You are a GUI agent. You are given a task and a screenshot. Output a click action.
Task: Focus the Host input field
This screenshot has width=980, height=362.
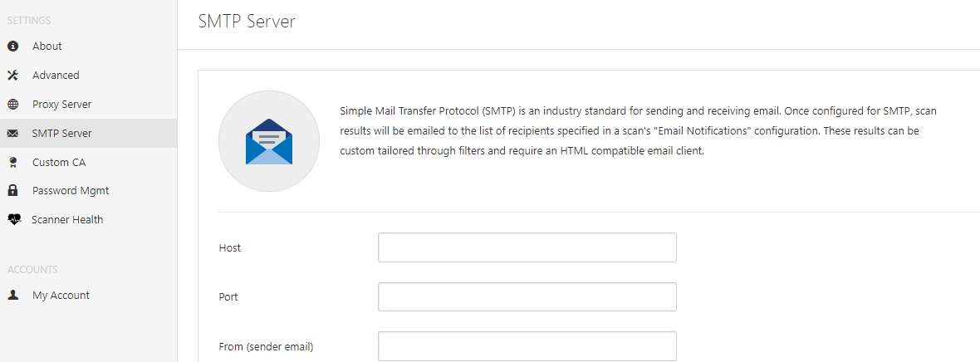click(x=527, y=247)
